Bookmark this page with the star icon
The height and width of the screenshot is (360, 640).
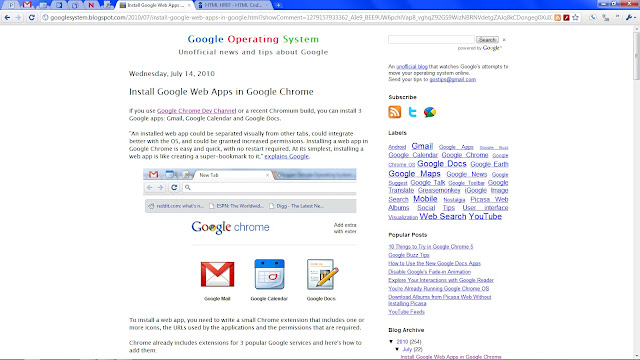(x=576, y=18)
